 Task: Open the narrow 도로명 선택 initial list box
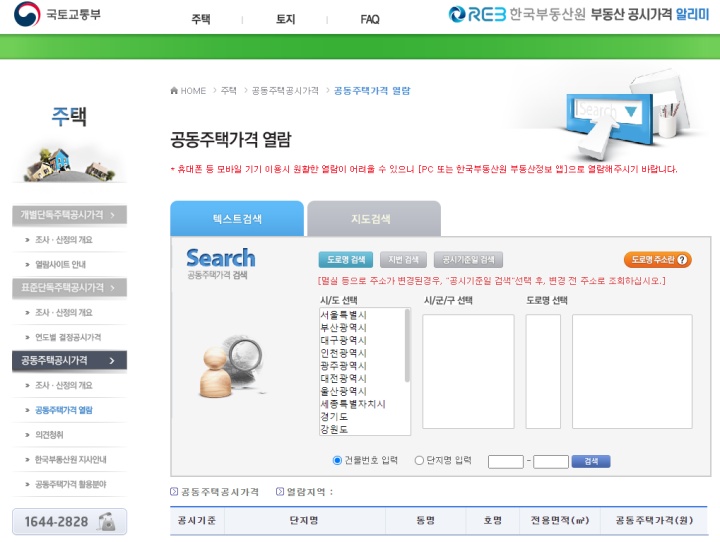click(543, 372)
